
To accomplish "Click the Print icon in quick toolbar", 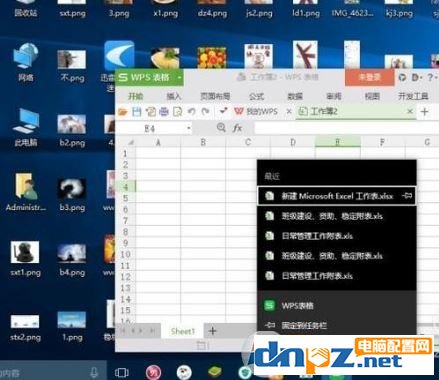I will point(164,111).
